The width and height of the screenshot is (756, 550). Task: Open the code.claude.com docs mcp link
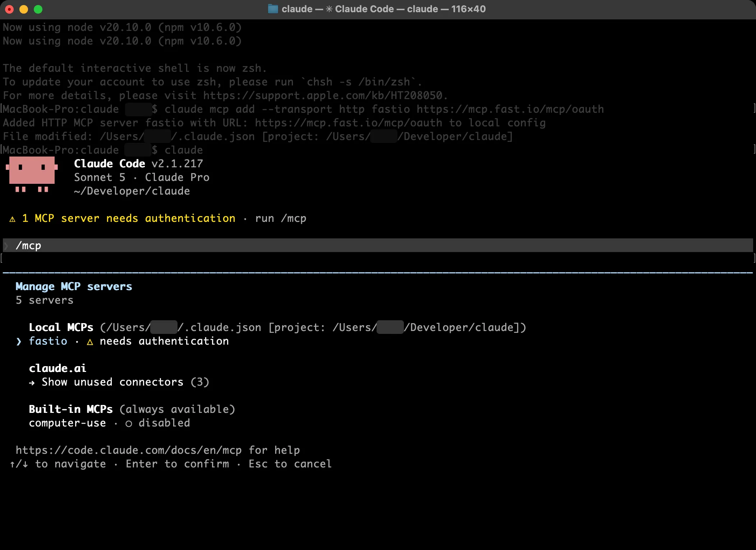pyautogui.click(x=129, y=450)
